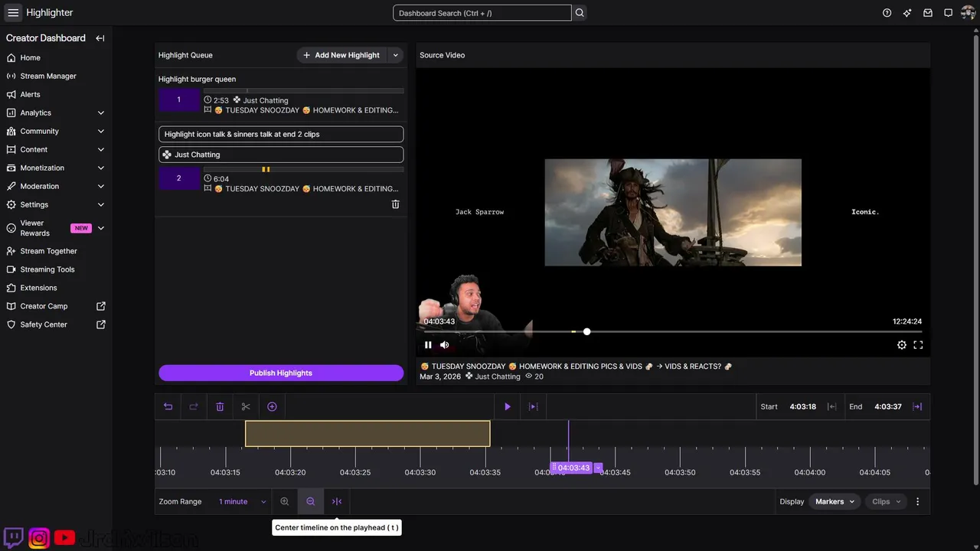The width and height of the screenshot is (980, 551).
Task: Click the 04:03:43 playhead marker
Action: pos(572,468)
